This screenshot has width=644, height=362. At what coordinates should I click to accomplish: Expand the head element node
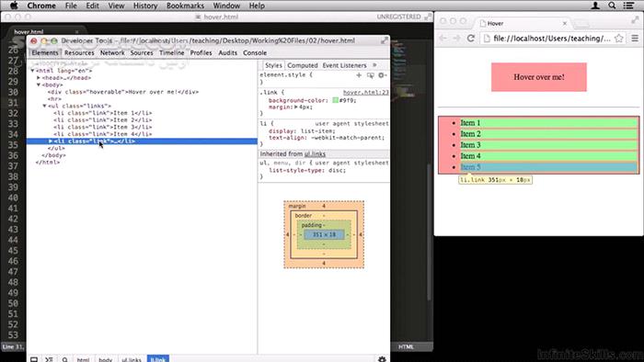coord(39,77)
